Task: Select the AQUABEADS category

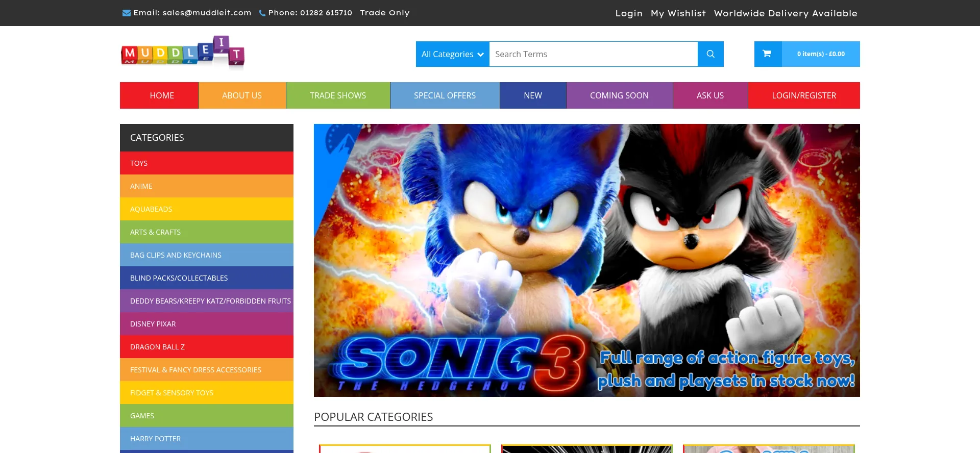Action: [207, 209]
